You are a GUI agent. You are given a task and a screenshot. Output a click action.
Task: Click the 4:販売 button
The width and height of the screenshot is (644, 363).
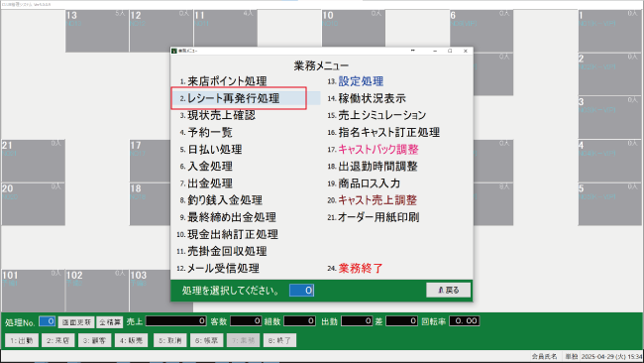(131, 340)
